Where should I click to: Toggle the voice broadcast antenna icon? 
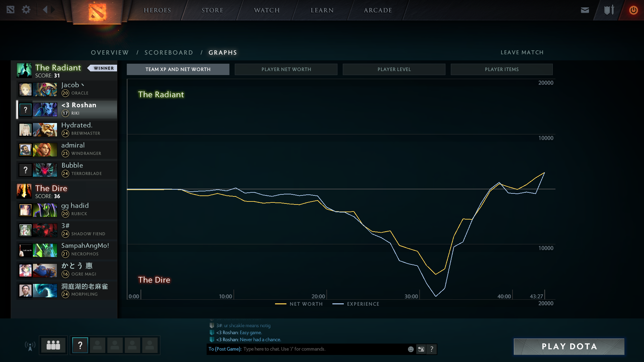pos(30,346)
